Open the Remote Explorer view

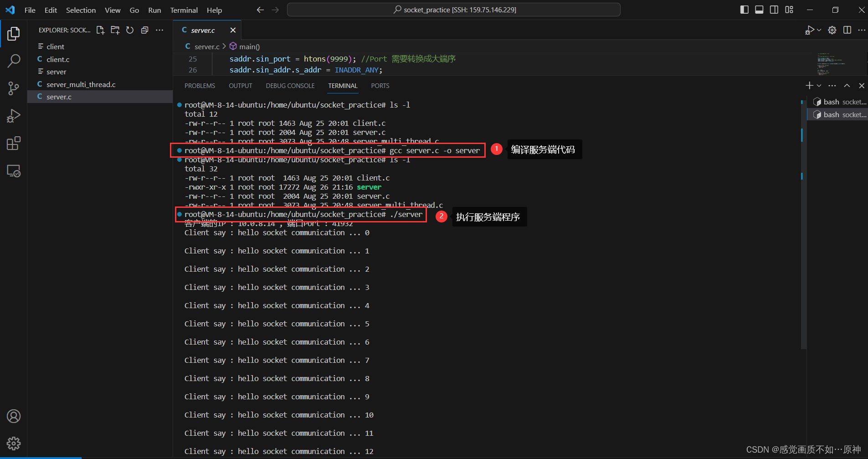pyautogui.click(x=14, y=171)
